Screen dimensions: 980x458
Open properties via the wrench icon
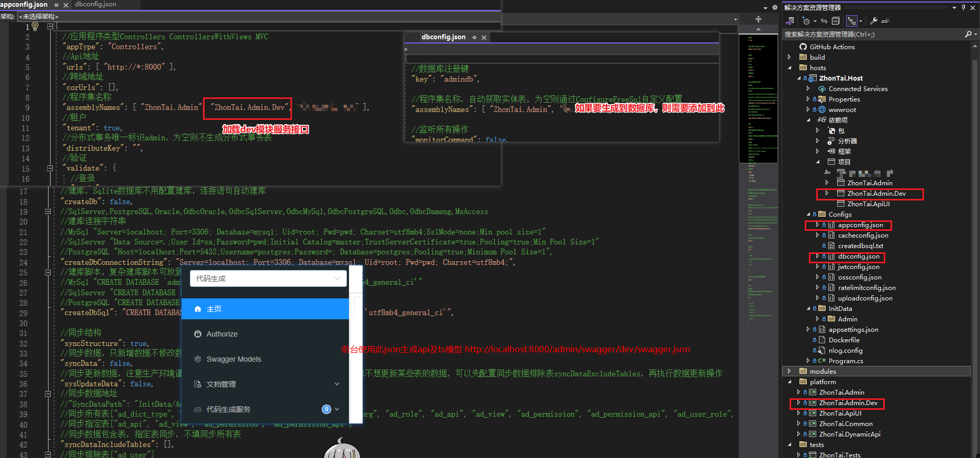pyautogui.click(x=874, y=21)
